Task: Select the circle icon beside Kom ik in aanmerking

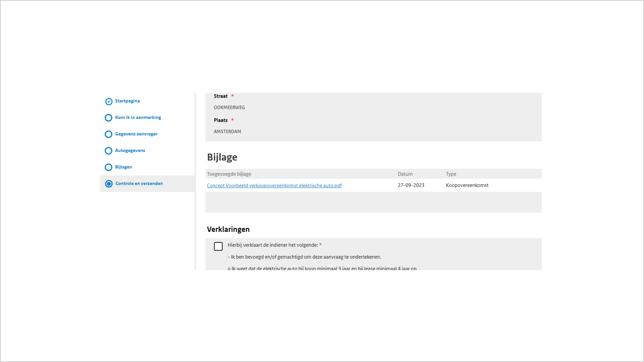Action: pos(108,118)
